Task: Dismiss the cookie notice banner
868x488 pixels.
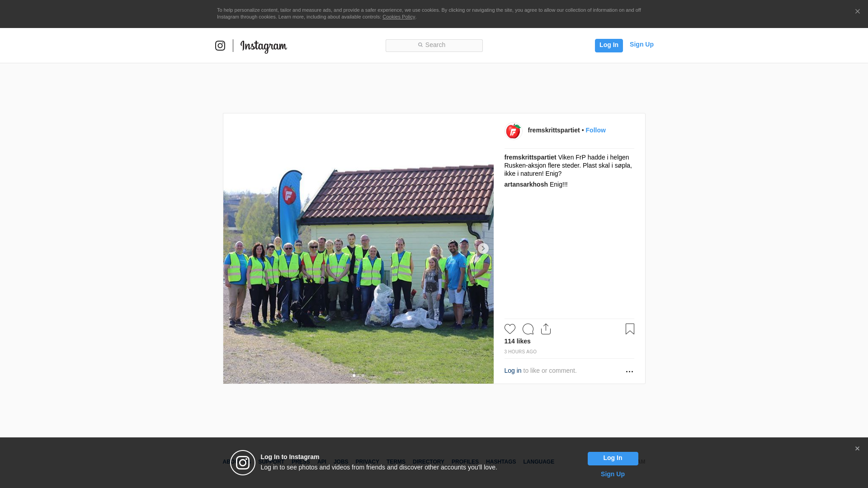Action: pyautogui.click(x=857, y=12)
